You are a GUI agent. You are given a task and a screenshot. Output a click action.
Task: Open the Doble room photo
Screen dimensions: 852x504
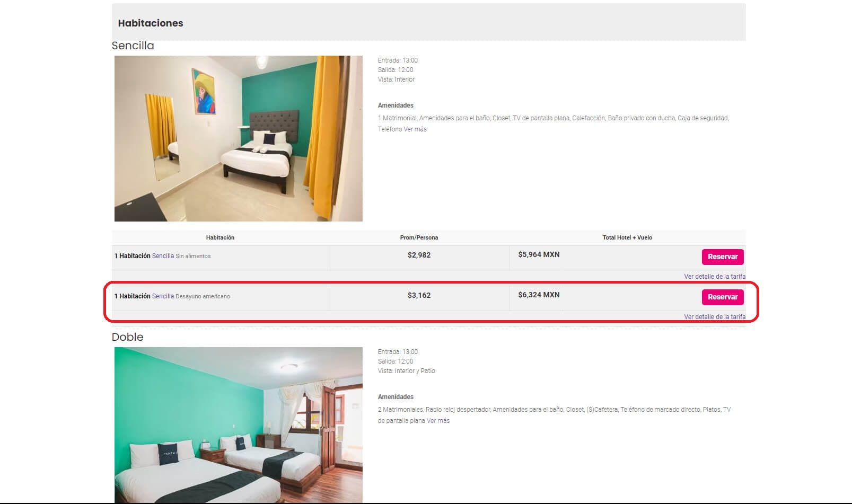238,425
